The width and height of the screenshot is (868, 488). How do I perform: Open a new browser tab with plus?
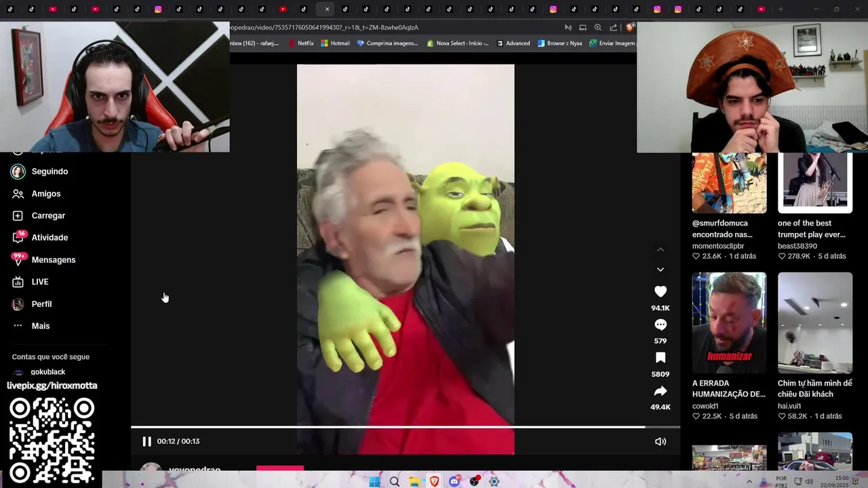(x=781, y=9)
